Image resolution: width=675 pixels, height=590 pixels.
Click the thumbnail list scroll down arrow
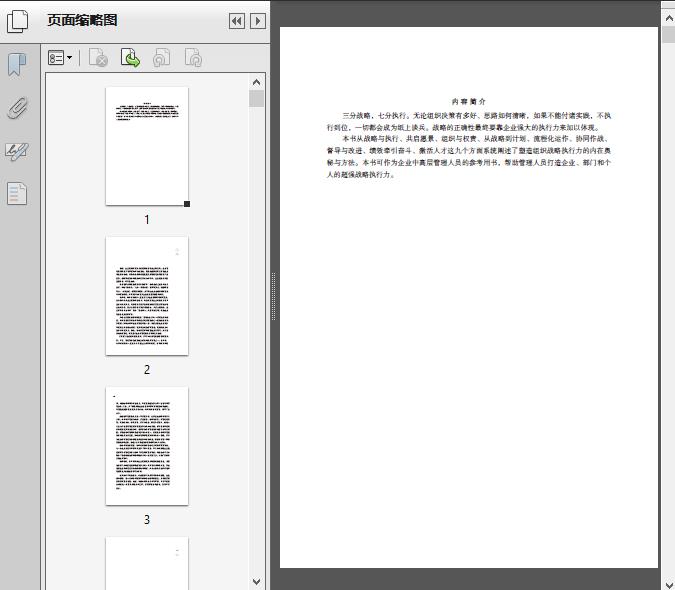click(x=257, y=582)
